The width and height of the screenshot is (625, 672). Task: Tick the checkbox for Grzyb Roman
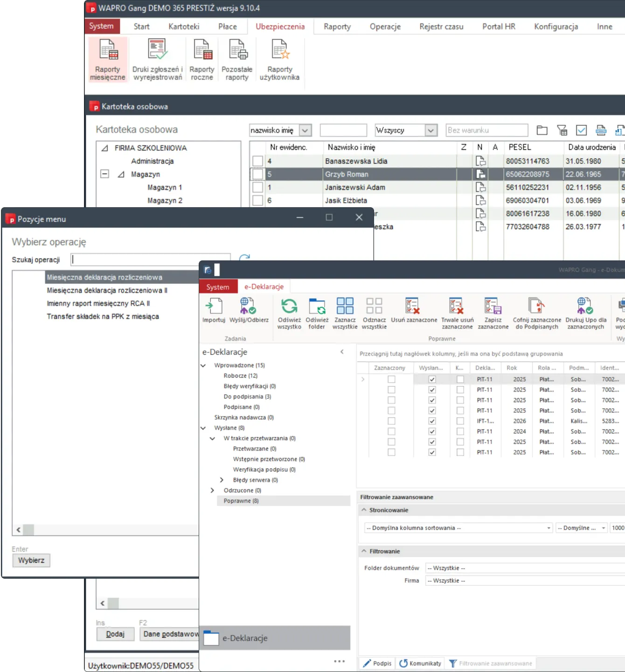pos(257,174)
